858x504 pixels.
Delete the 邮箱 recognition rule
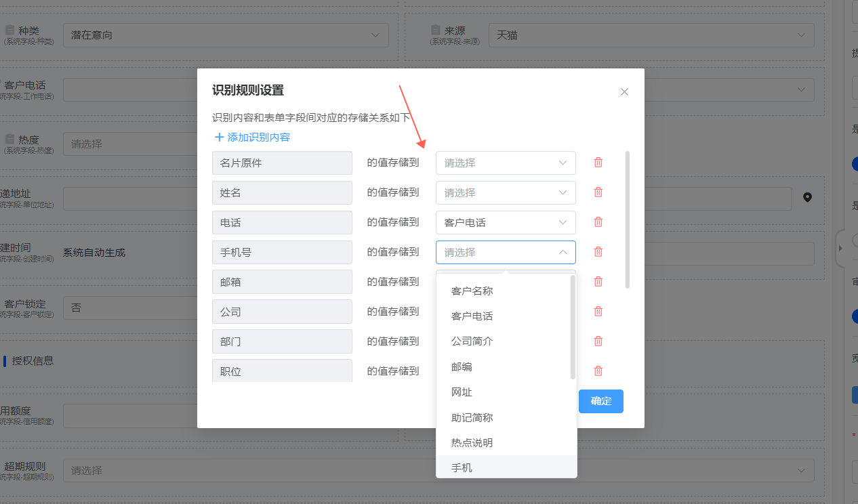598,282
